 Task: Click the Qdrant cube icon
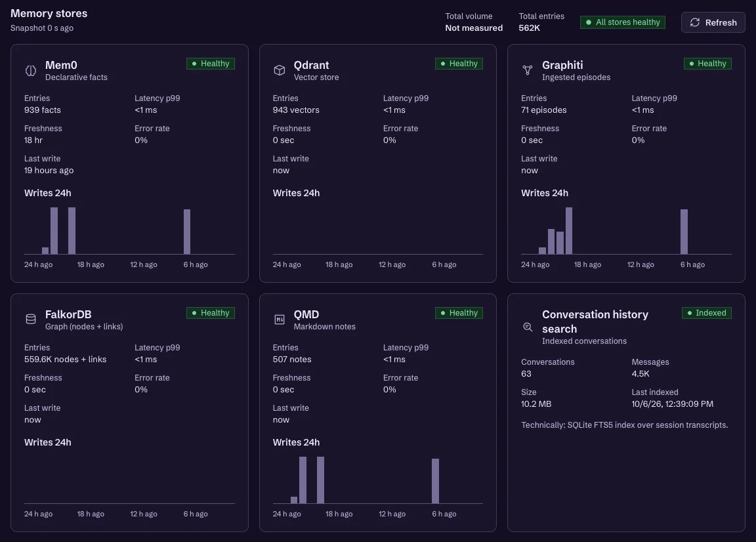point(279,70)
